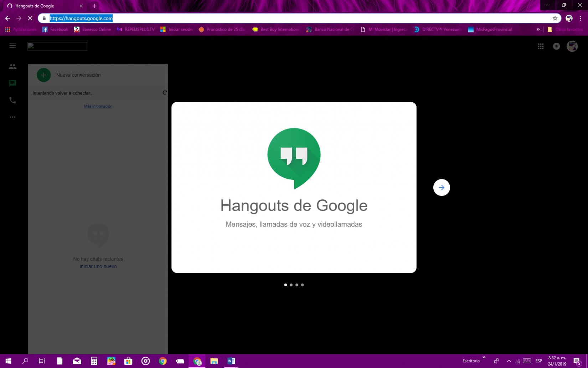
Task: Bookmark this page with the star icon
Action: click(x=555, y=18)
